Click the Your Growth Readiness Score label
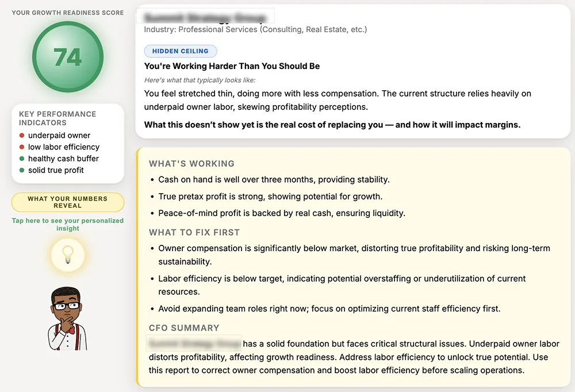This screenshot has width=575, height=392. click(68, 13)
